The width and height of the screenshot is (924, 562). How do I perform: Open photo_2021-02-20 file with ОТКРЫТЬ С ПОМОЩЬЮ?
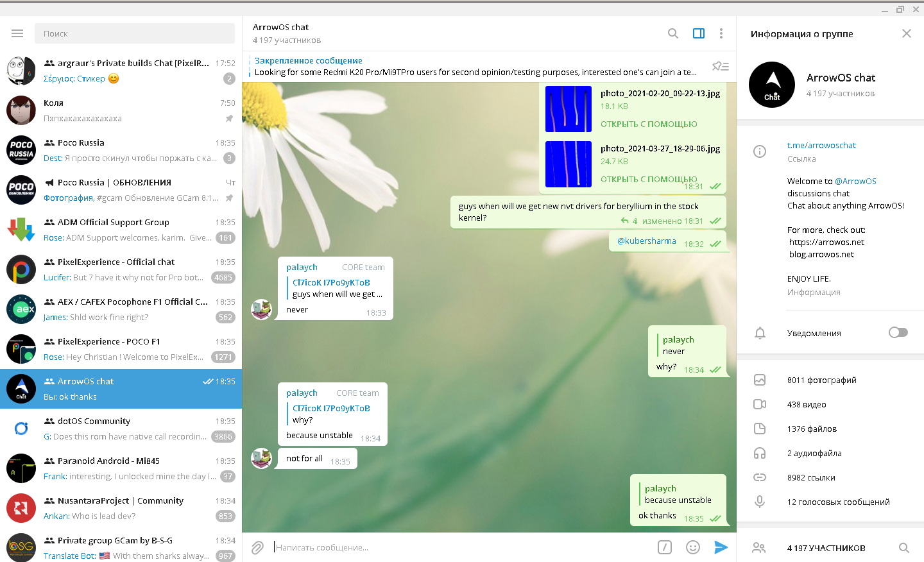click(649, 124)
